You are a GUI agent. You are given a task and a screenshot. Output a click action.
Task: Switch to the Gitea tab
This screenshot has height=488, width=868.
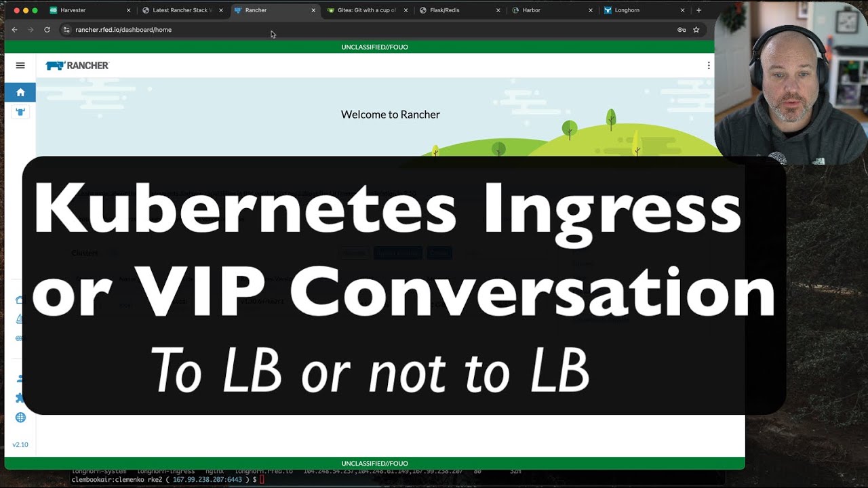(x=366, y=10)
